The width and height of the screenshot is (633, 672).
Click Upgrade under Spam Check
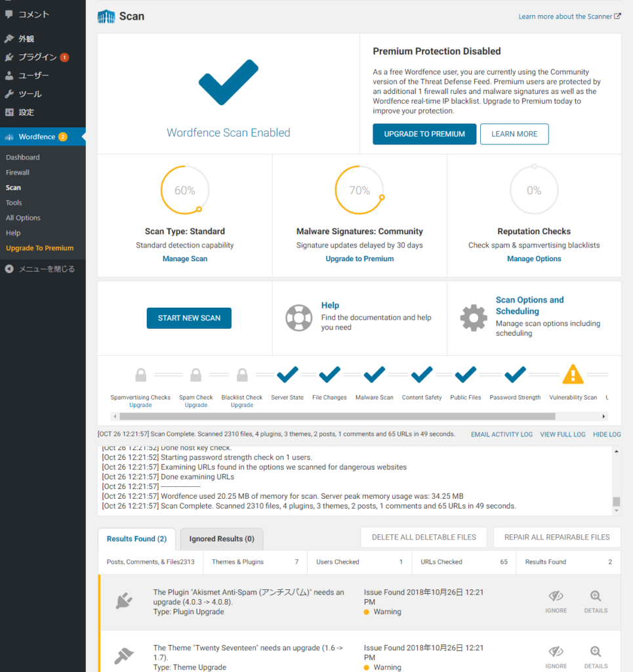pyautogui.click(x=195, y=405)
